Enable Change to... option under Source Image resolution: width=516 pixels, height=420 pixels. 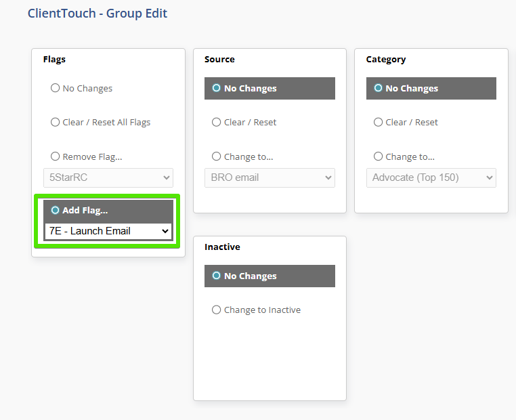point(217,156)
